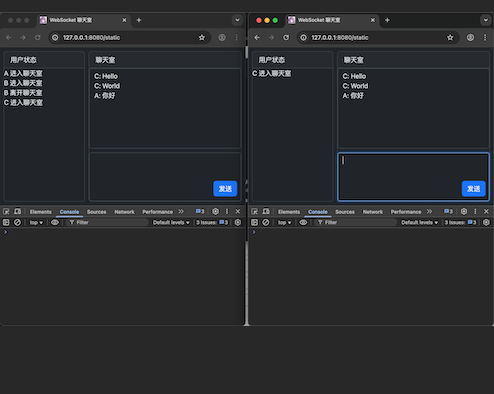
Task: Open profile icon in left browser toolbar
Action: click(x=222, y=37)
